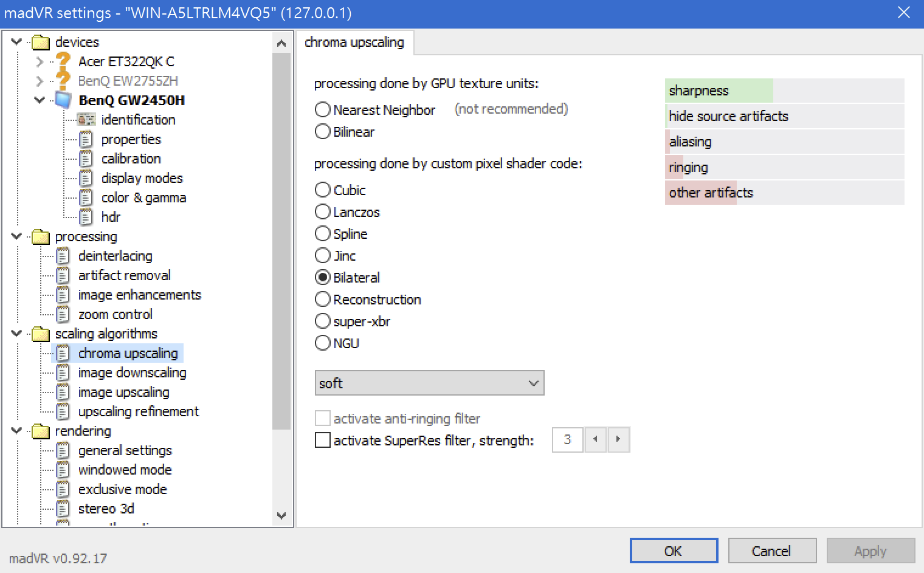
Task: Click the tree scrollbar up arrow
Action: 281,43
